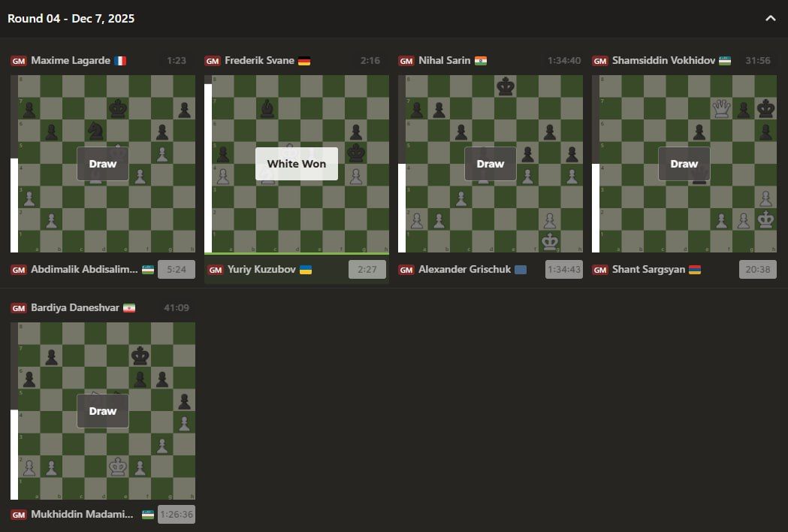
Task: Click the GM badge next to Alexander Grischuk
Action: coord(406,270)
